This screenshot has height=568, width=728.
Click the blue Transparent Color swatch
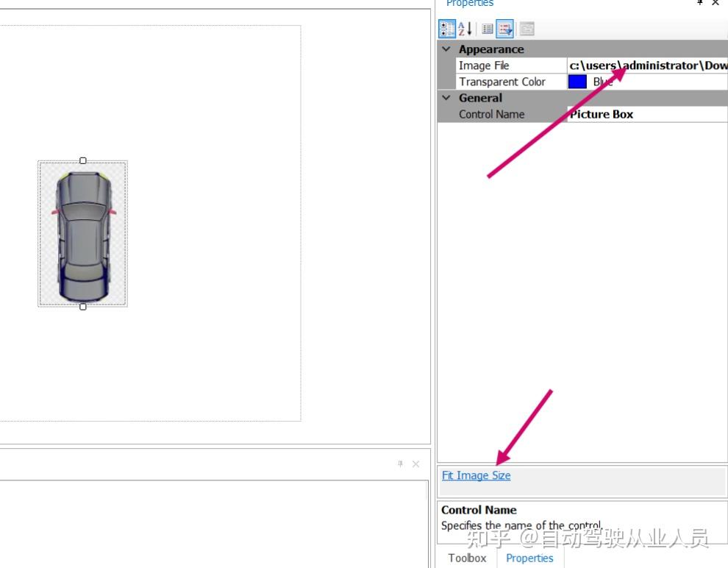click(577, 82)
